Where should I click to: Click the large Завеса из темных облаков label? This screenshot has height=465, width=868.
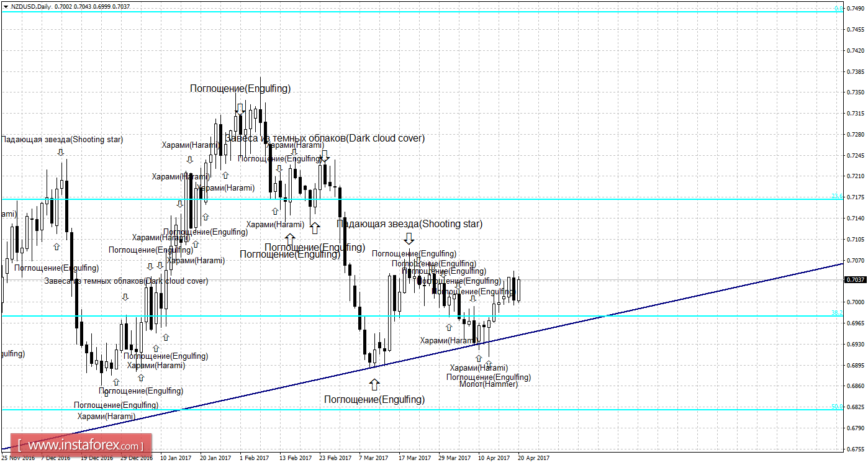[325, 138]
